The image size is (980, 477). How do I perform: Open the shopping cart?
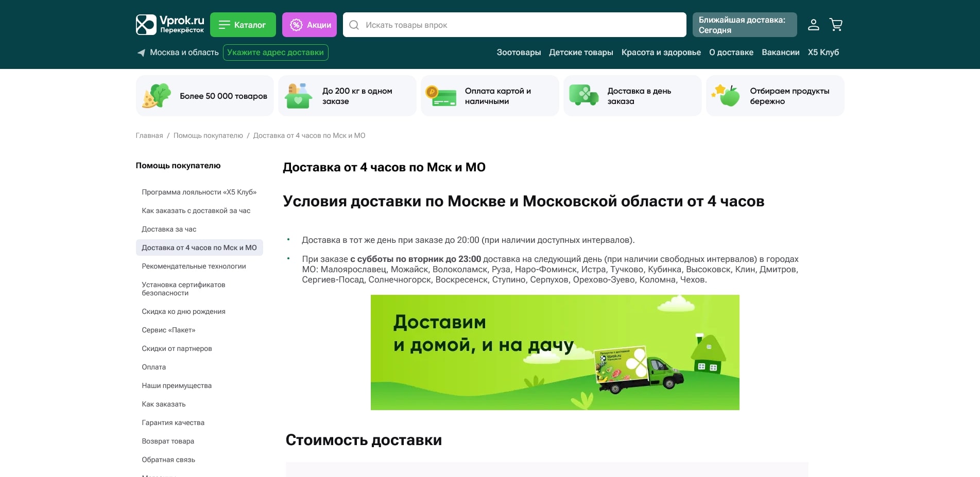(835, 24)
